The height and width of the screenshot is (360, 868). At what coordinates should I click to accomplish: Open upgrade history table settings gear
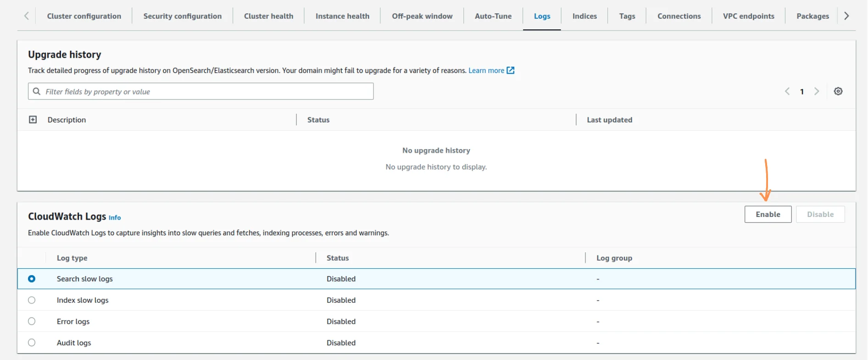838,91
